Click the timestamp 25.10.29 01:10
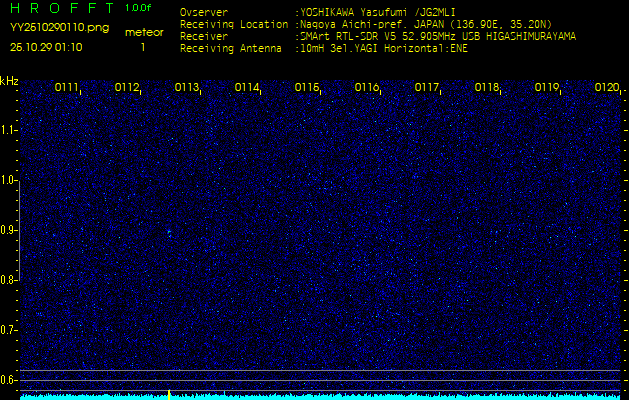Image resolution: width=629 pixels, height=400 pixels. [x=46, y=47]
